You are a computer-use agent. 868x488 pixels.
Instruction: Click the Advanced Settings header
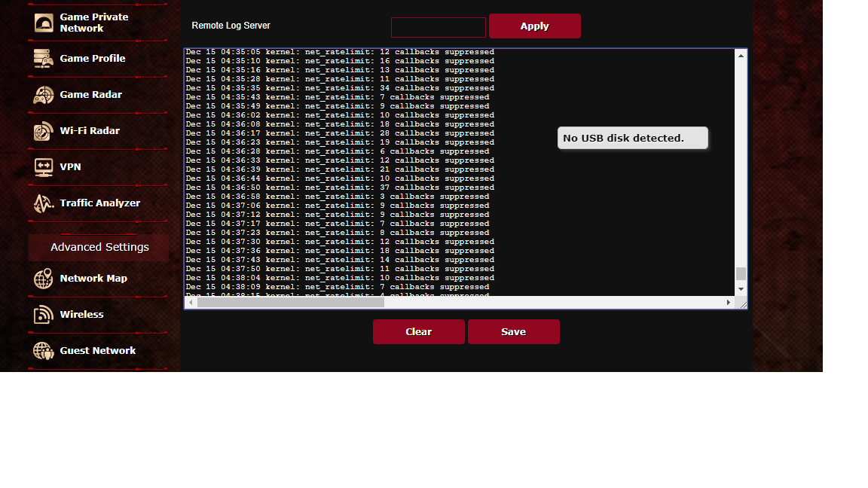99,247
